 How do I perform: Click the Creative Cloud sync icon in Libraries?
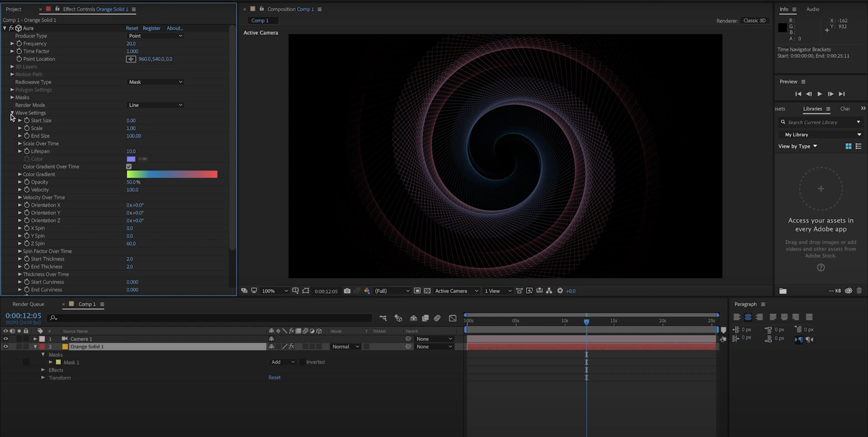click(848, 291)
